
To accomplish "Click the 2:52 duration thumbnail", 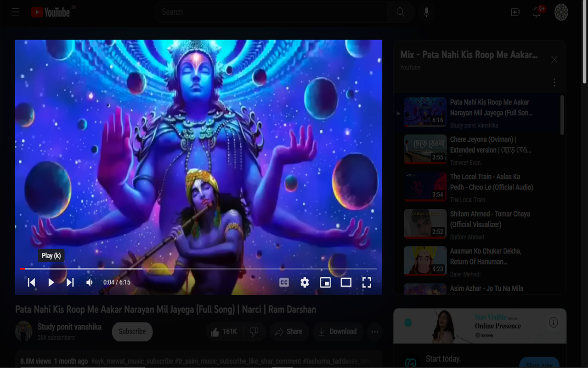I will pos(425,224).
